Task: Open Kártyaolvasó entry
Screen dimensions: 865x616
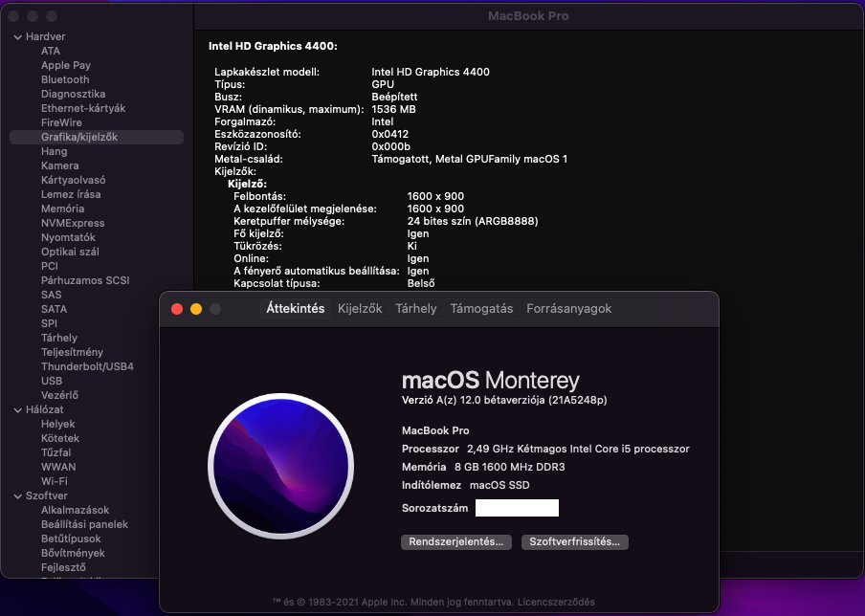Action: 74,180
